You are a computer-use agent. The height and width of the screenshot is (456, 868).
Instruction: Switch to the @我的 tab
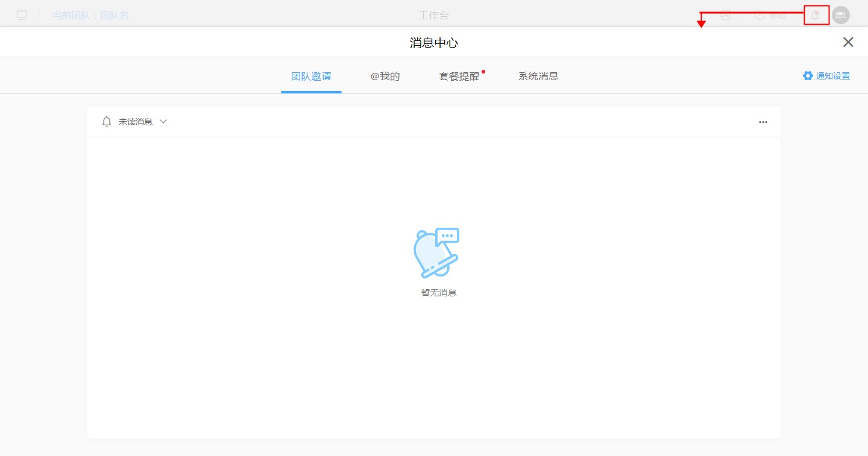point(385,77)
